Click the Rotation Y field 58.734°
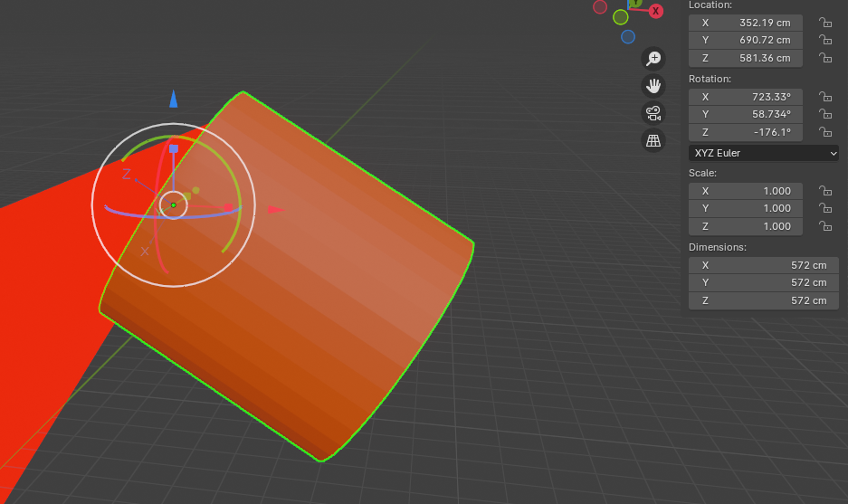 tap(745, 114)
